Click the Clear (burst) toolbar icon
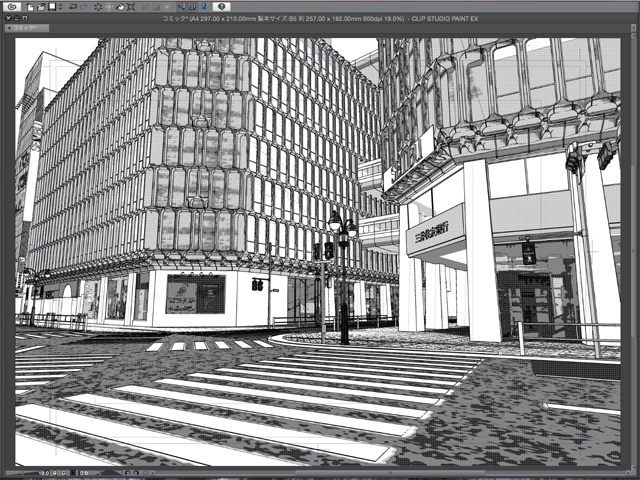Viewport: 640px width, 480px height. 98,7
